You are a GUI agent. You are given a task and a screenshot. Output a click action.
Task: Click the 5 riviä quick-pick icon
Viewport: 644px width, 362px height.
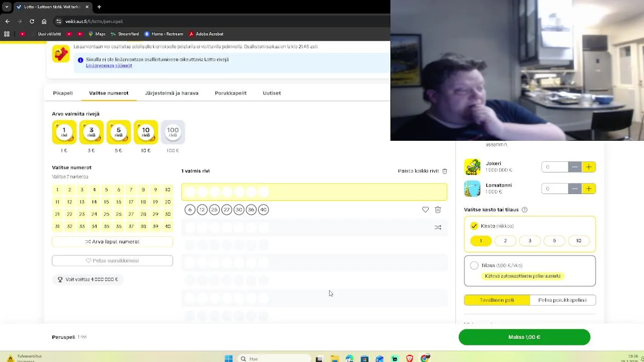pyautogui.click(x=118, y=132)
